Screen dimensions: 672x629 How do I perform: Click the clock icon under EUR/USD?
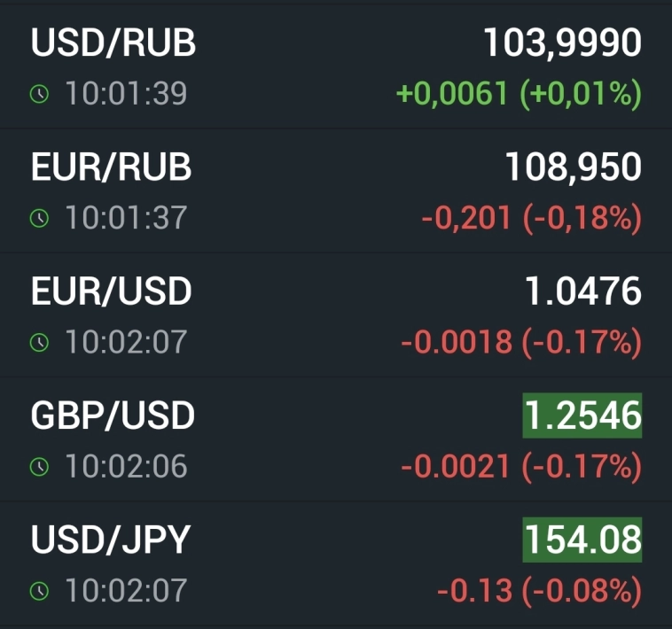[39, 342]
